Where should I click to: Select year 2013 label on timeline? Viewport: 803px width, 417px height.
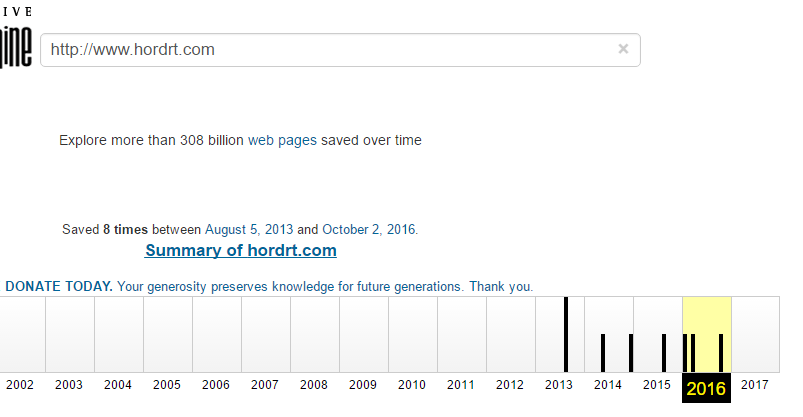[559, 385]
